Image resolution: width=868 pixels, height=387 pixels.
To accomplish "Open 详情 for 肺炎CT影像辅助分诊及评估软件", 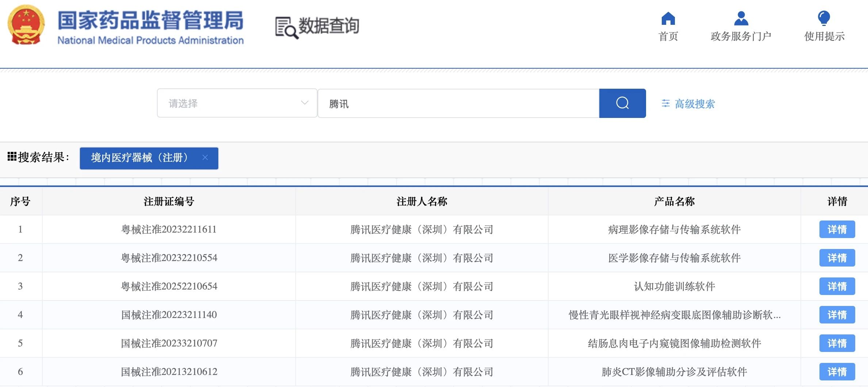I will 837,372.
